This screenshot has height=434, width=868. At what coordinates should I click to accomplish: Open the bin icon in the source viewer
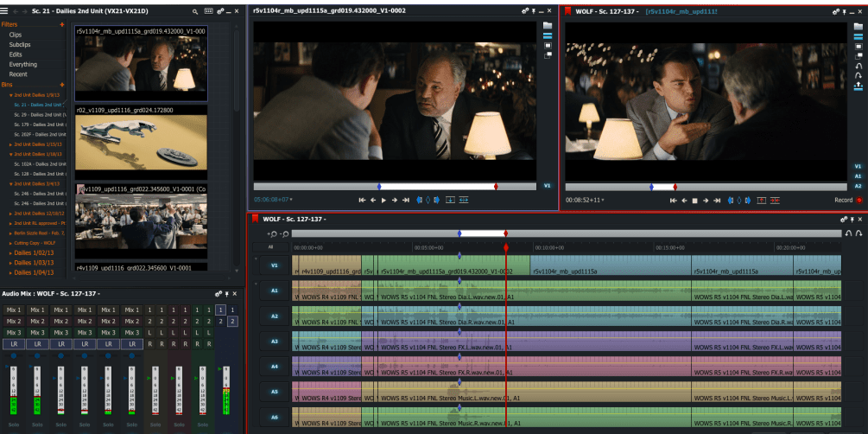tap(548, 25)
